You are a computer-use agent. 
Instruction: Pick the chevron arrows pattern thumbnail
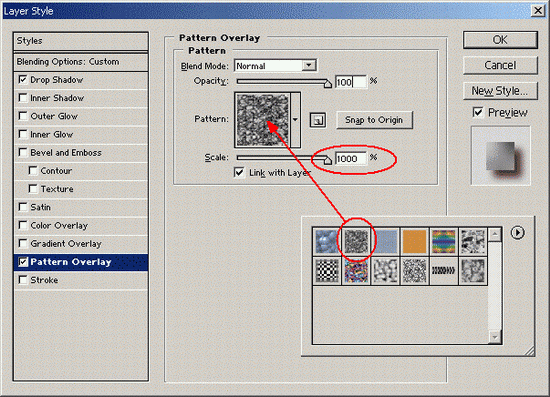pyautogui.click(x=443, y=270)
